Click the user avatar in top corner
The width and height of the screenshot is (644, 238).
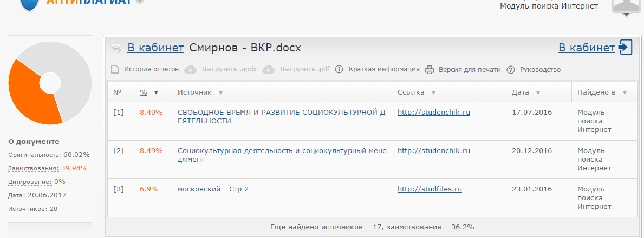(627, 6)
